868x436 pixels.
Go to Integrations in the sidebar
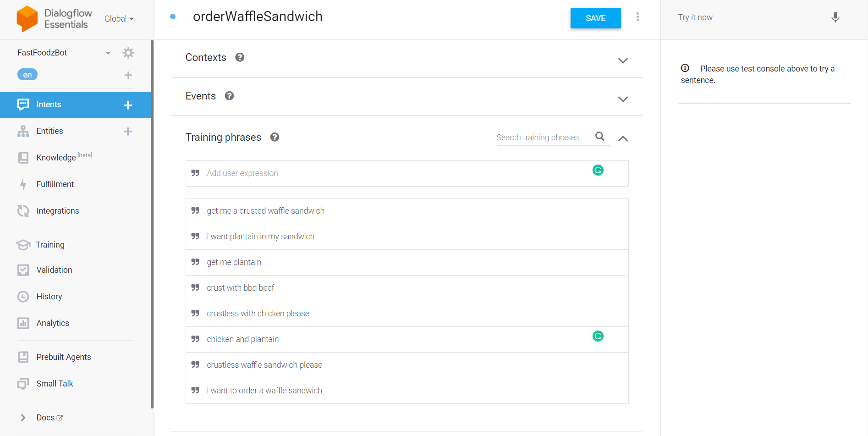pyautogui.click(x=57, y=211)
